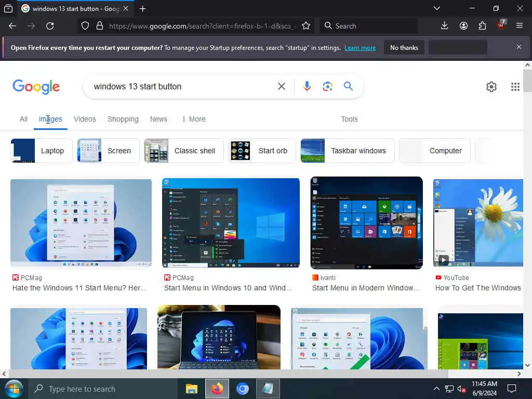The height and width of the screenshot is (399, 532).
Task: Open the Firefox downloads panel
Action: pos(444,26)
